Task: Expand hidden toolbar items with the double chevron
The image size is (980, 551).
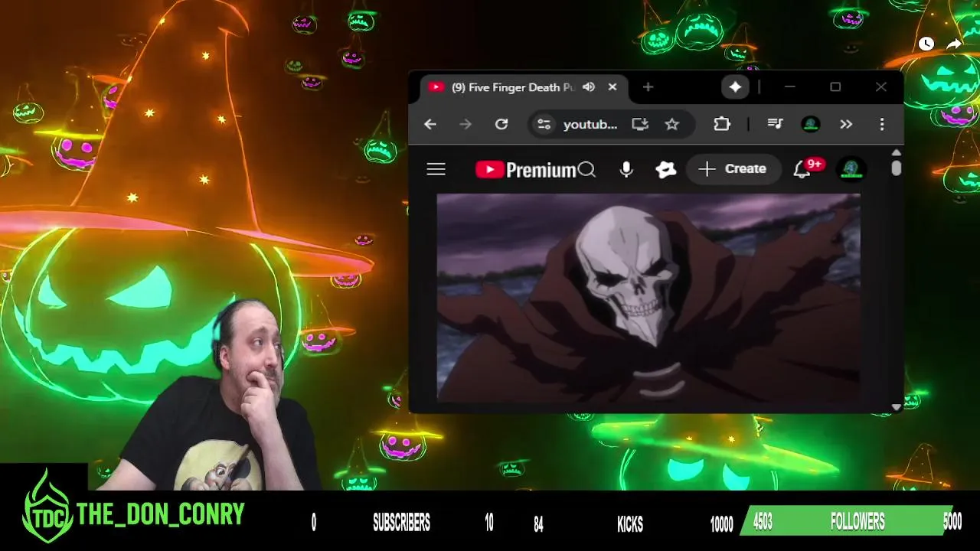Action: [846, 124]
